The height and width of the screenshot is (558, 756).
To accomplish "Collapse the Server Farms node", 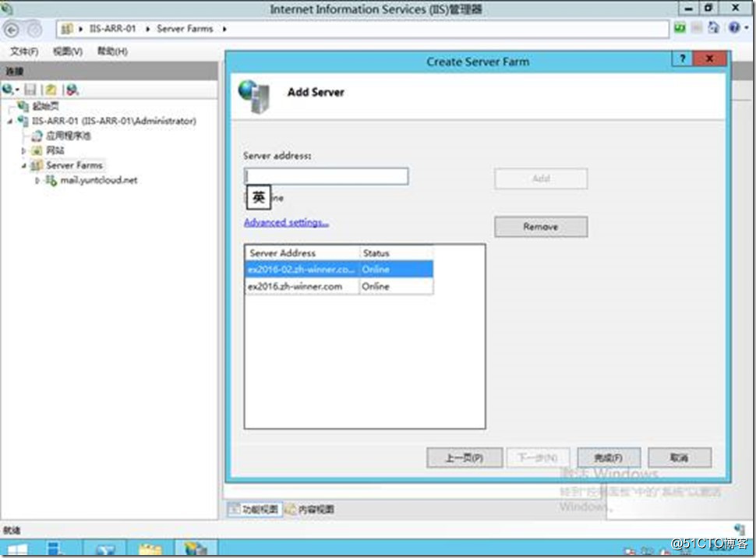I will [23, 166].
